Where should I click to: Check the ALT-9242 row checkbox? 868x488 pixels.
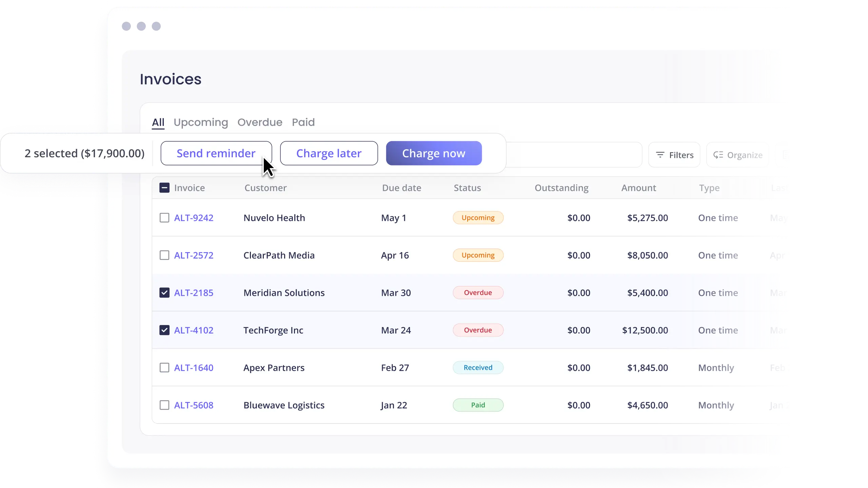(x=164, y=218)
